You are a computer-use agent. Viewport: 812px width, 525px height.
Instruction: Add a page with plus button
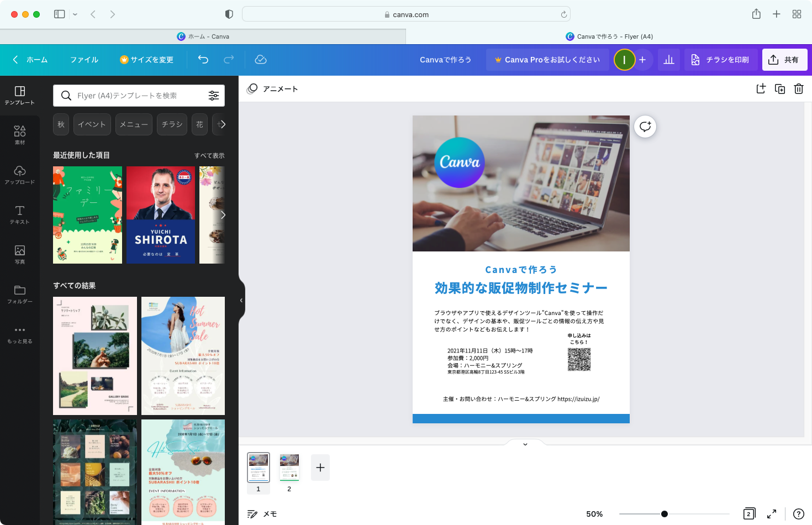(320, 468)
